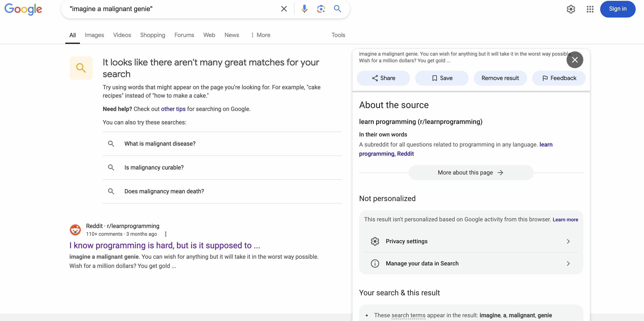Viewport: 644px width, 321px height.
Task: Click chevron on Privacy settings row
Action: coord(568,241)
